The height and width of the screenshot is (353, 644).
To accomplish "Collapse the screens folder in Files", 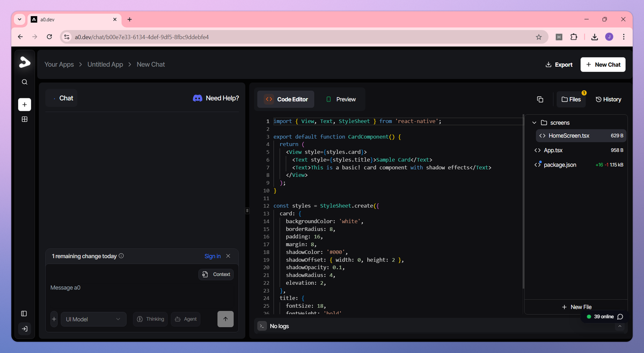I will [533, 123].
